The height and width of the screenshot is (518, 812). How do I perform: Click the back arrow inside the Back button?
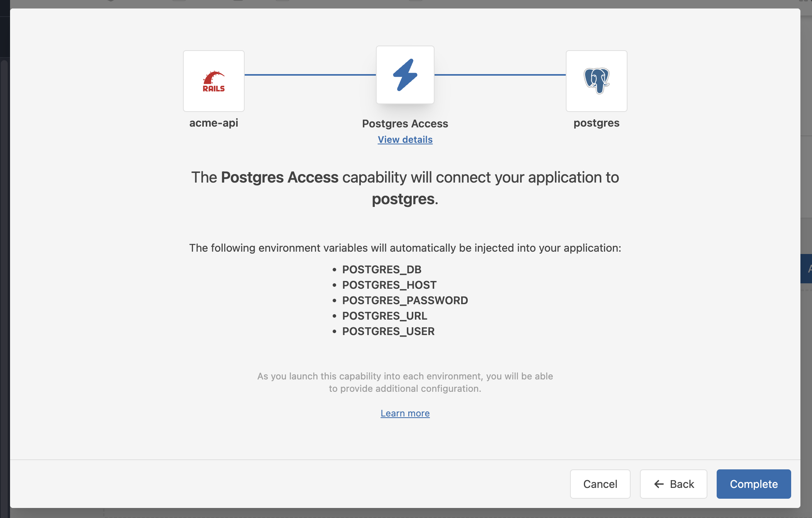click(658, 484)
